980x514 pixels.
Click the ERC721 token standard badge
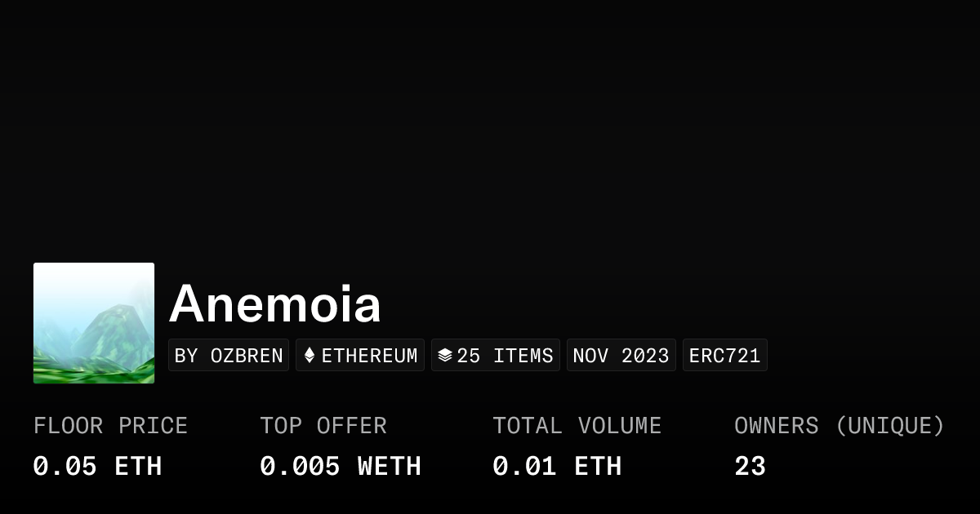click(724, 356)
